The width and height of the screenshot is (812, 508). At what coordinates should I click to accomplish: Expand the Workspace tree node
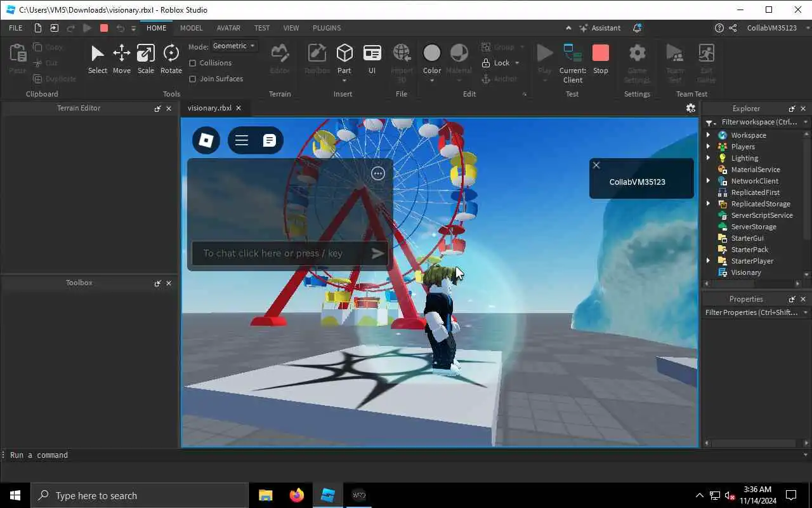pos(709,135)
